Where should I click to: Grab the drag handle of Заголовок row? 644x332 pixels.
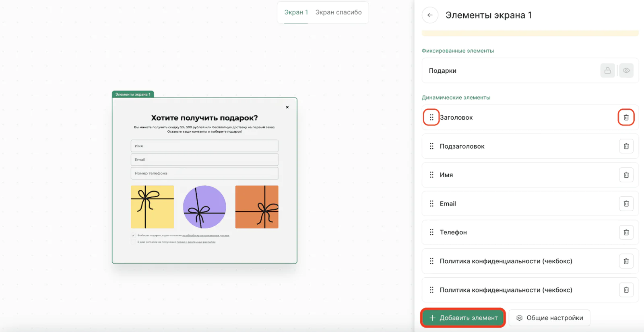(x=431, y=117)
